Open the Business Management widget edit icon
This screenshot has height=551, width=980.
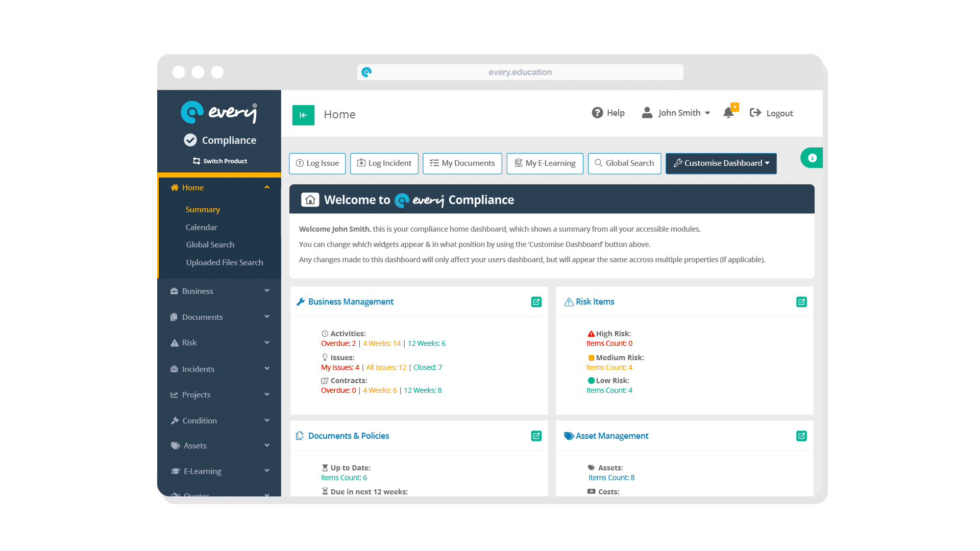pyautogui.click(x=536, y=302)
